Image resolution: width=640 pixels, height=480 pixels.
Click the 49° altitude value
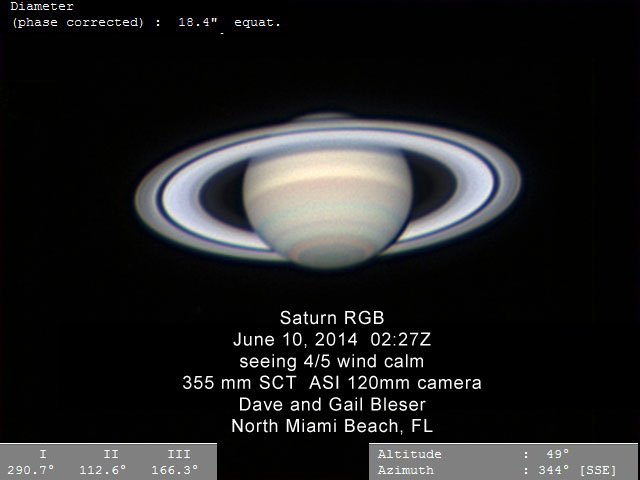click(558, 454)
